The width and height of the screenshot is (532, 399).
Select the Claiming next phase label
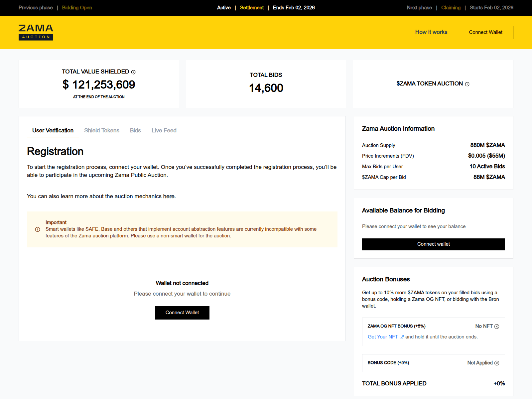tap(451, 8)
